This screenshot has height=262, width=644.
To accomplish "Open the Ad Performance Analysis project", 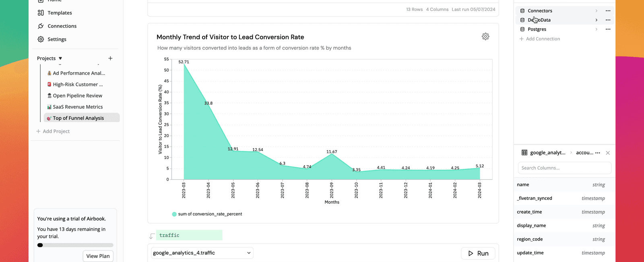I will [x=78, y=73].
